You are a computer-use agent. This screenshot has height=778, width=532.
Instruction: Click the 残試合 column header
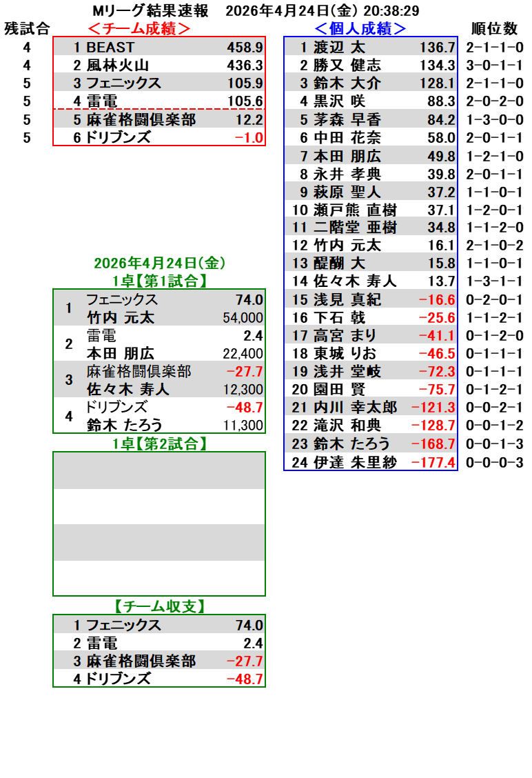(x=27, y=28)
